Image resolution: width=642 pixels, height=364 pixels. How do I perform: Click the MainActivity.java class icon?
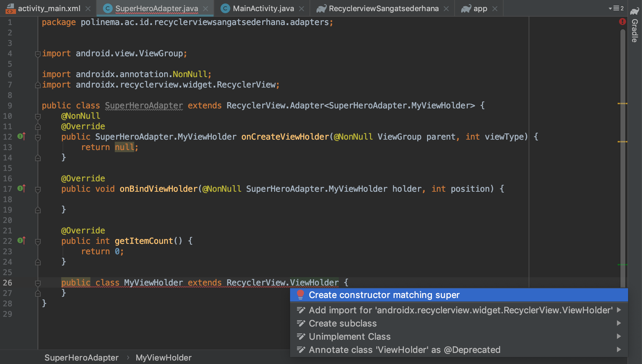click(x=225, y=8)
